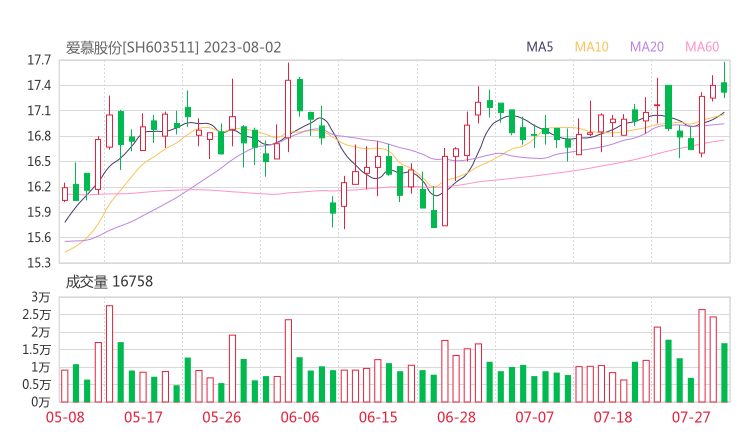Image resolution: width=740 pixels, height=440 pixels.
Task: Select the last green volume bar at far right
Action: point(724,373)
